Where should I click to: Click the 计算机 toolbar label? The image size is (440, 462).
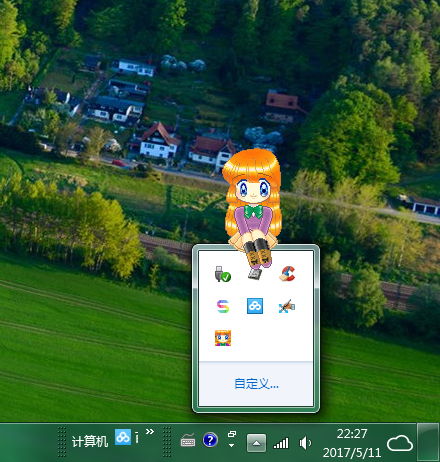[x=90, y=442]
